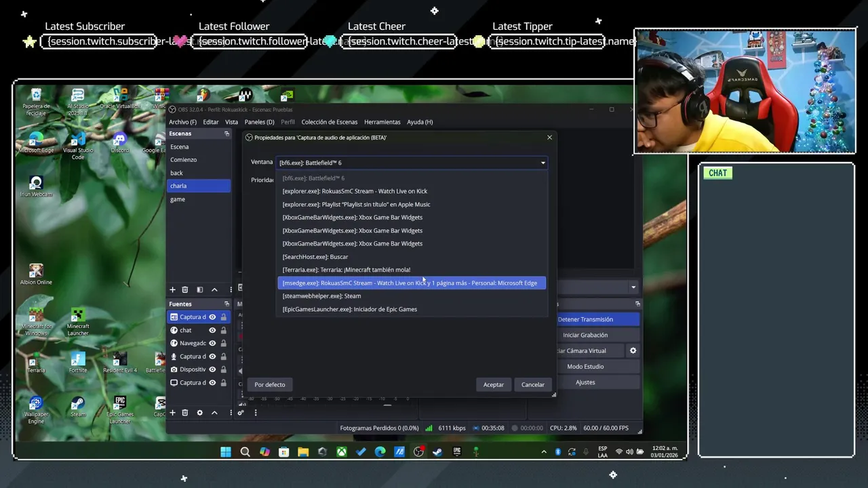
Task: Open the Colección de Escenas menu
Action: pos(330,122)
